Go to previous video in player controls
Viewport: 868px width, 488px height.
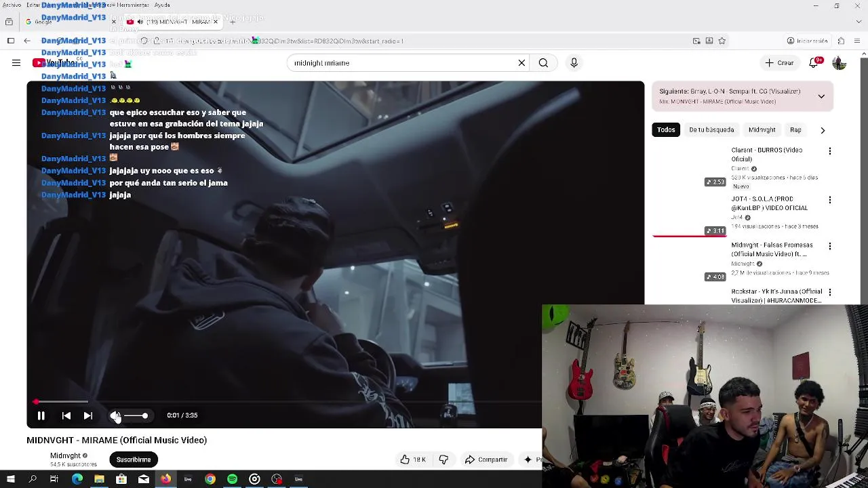click(66, 415)
